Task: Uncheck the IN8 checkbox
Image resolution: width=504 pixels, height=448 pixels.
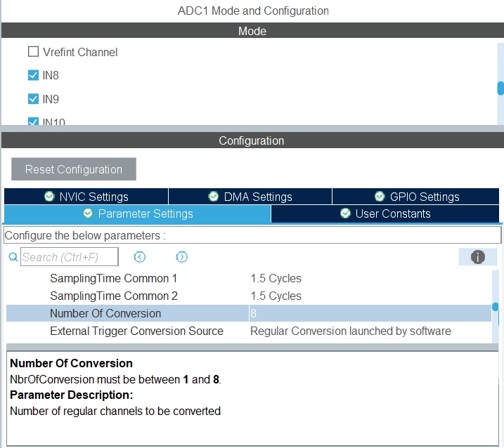Action: pyautogui.click(x=34, y=75)
